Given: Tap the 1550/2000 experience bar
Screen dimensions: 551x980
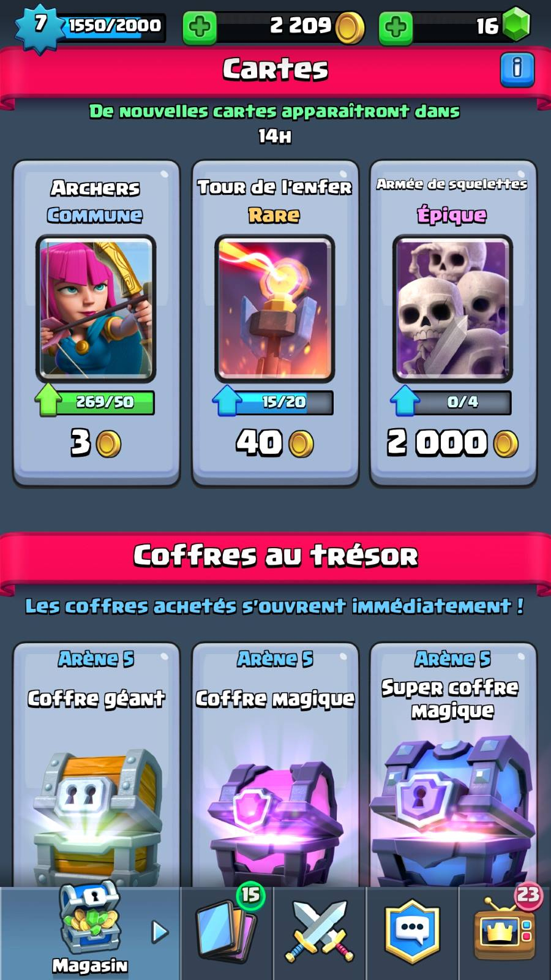Looking at the screenshot, I should pyautogui.click(x=114, y=26).
